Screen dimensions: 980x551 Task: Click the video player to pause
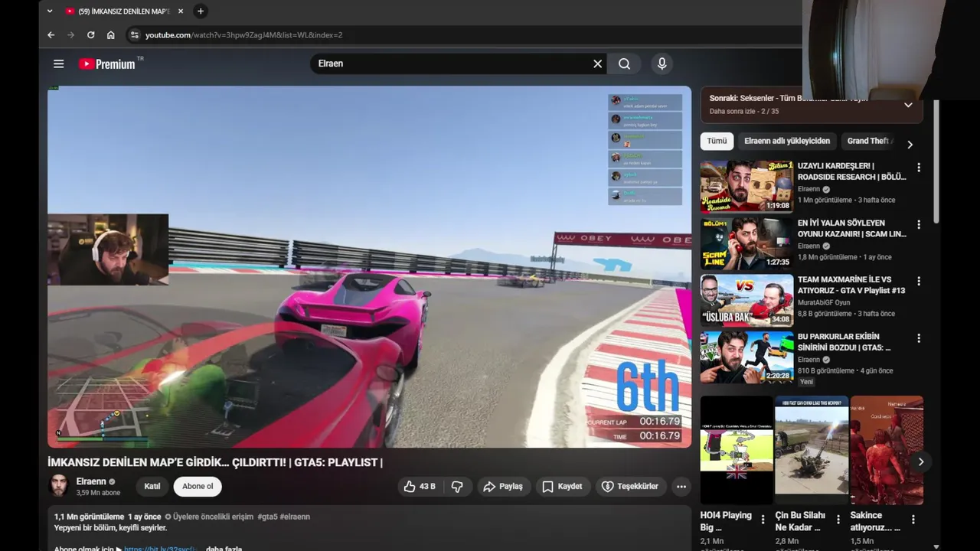(369, 266)
